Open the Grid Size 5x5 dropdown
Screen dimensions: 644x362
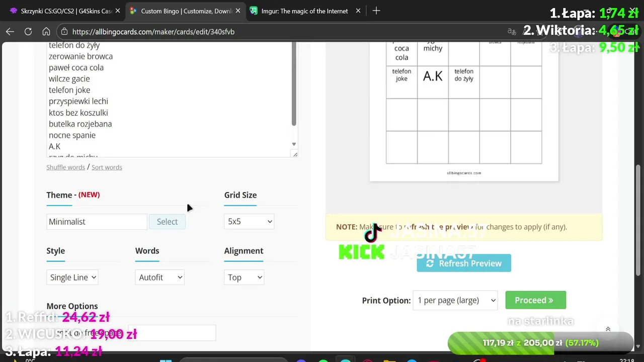coord(249,222)
